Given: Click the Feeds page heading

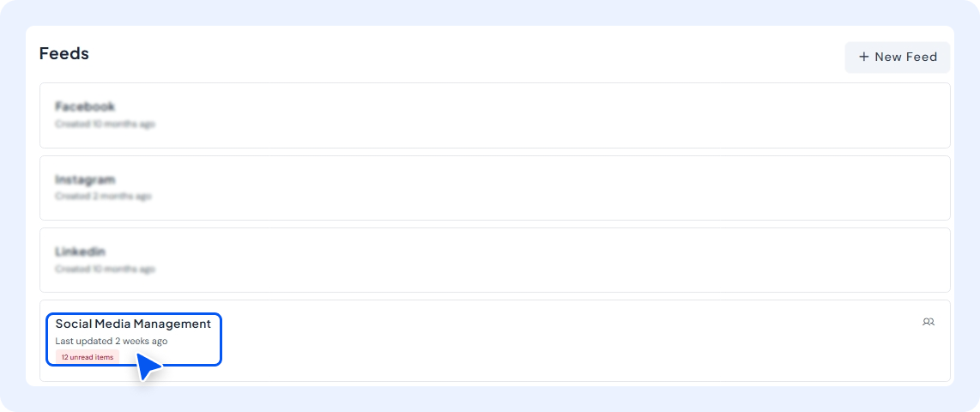Looking at the screenshot, I should (64, 54).
